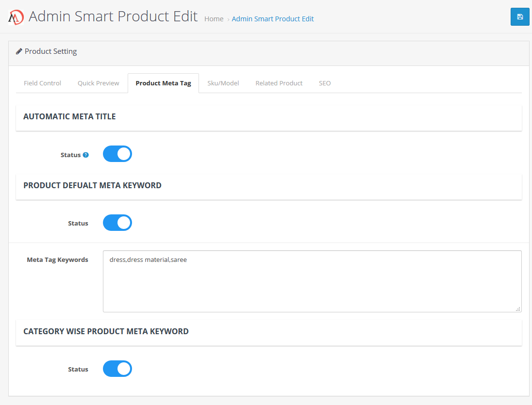Image resolution: width=532 pixels, height=405 pixels.
Task: Go to the Related Product tab
Action: [x=279, y=83]
